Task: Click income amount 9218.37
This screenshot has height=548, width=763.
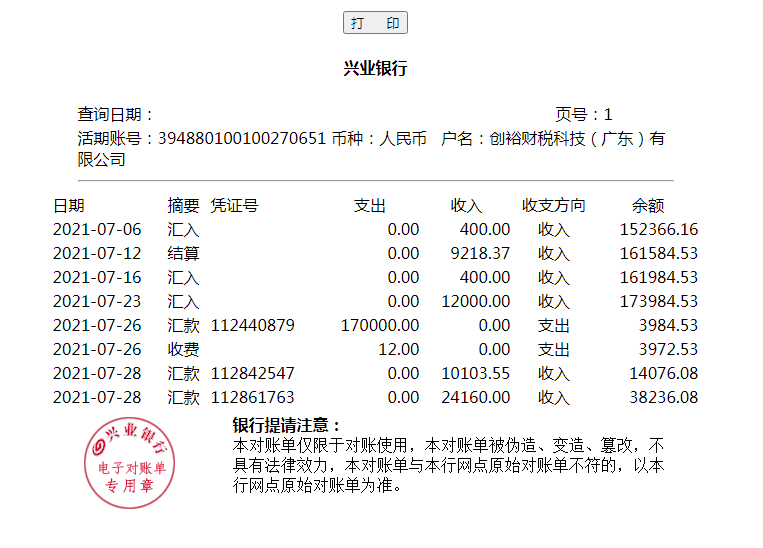Action: (480, 254)
